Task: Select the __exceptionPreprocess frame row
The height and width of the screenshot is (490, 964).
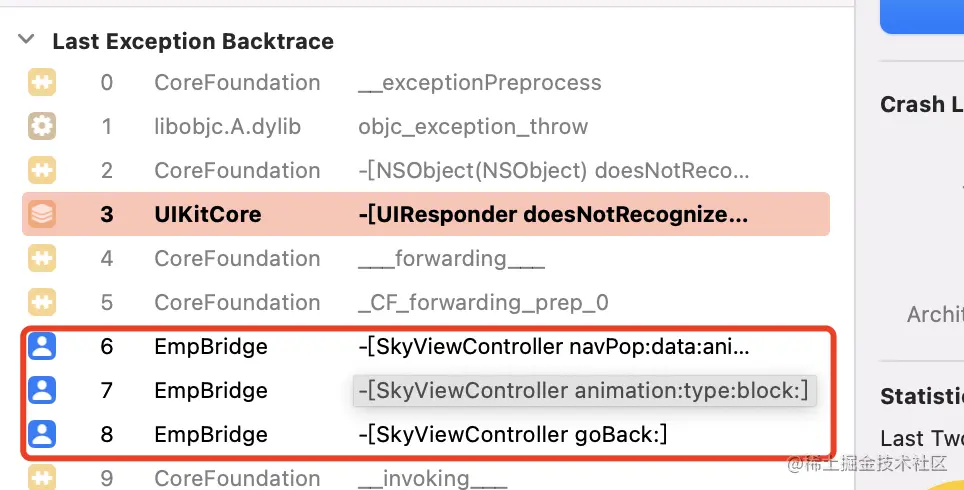Action: coord(480,83)
